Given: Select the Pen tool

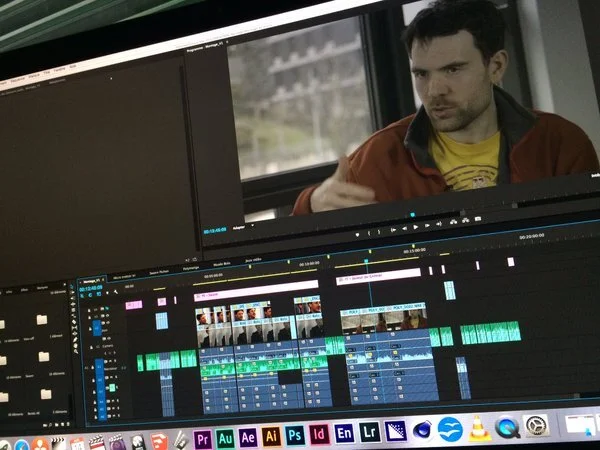Looking at the screenshot, I should click(x=75, y=339).
